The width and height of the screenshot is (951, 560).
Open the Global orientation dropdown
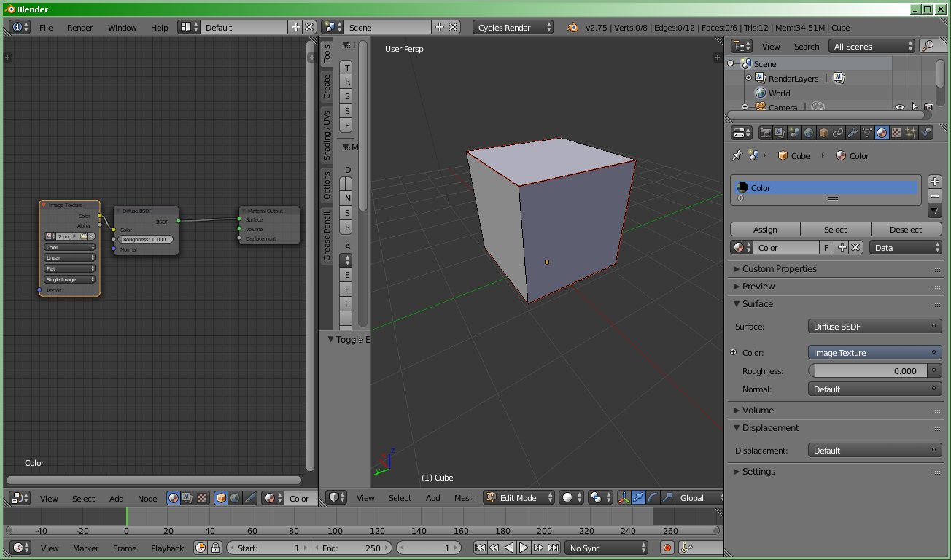tap(698, 498)
